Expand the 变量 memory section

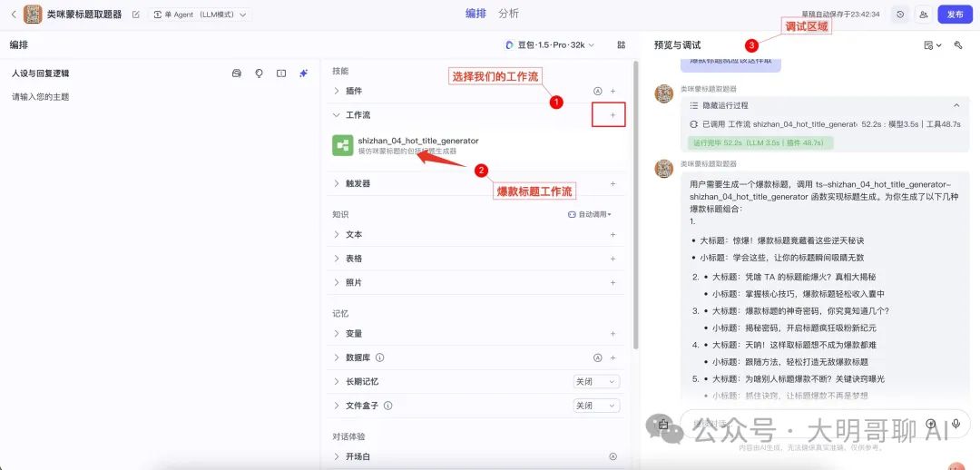337,334
